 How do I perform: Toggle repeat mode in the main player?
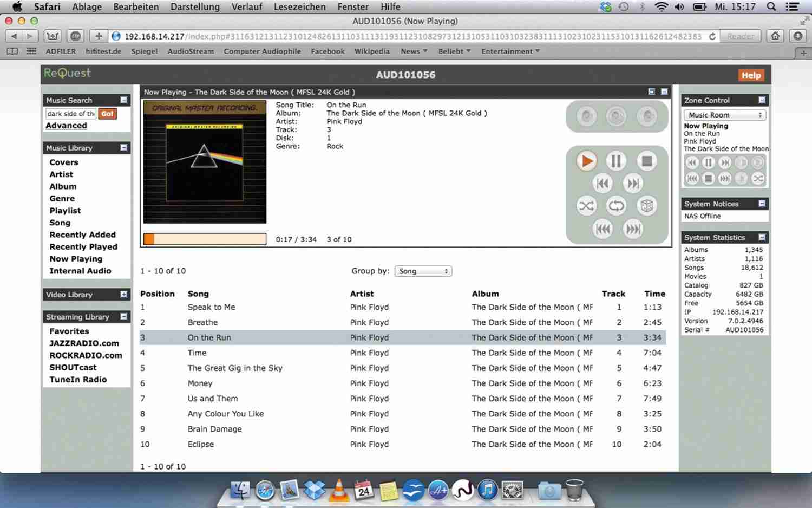pyautogui.click(x=616, y=206)
